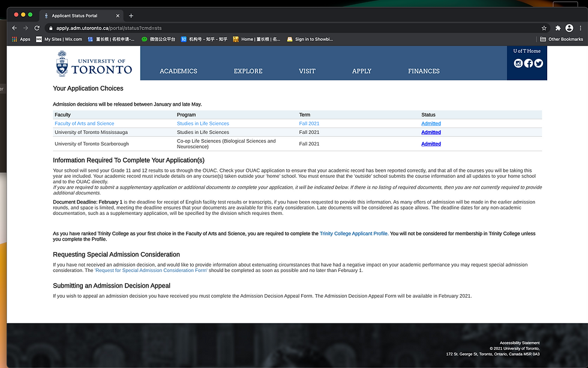
Task: Open Admitted status for University of Toronto Scarborough
Action: 431,143
